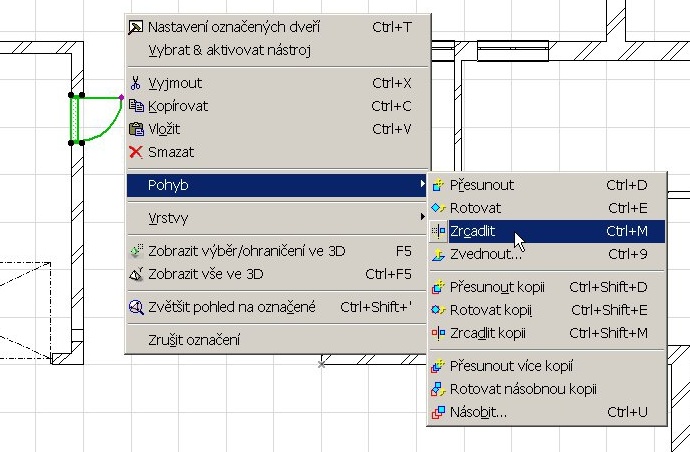Image resolution: width=690 pixels, height=452 pixels.
Task: Click the purple door swing hotspot
Action: pos(121,97)
